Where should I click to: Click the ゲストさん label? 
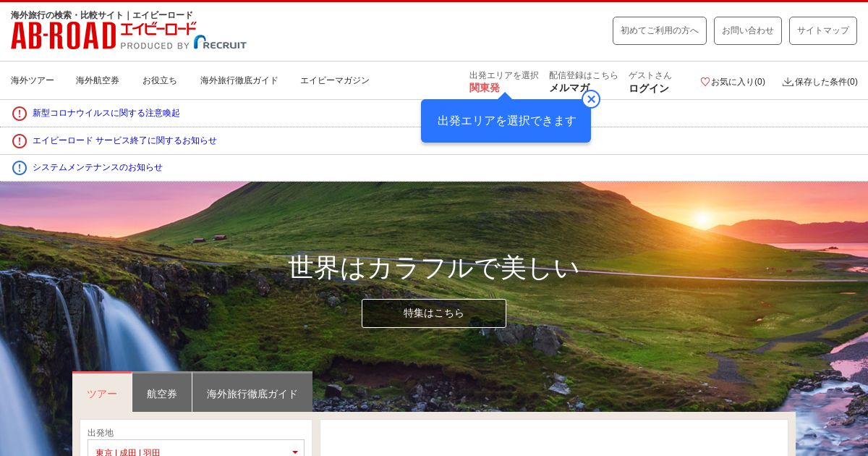click(650, 75)
